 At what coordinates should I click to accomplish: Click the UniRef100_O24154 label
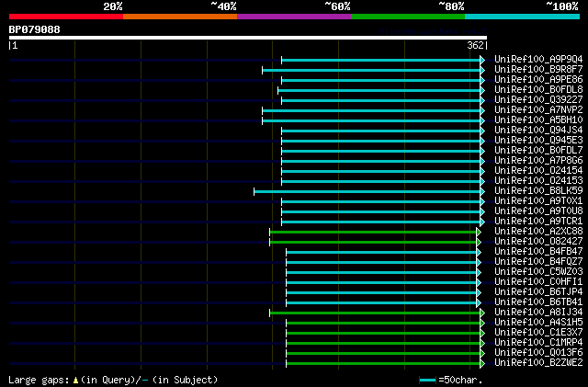click(538, 171)
